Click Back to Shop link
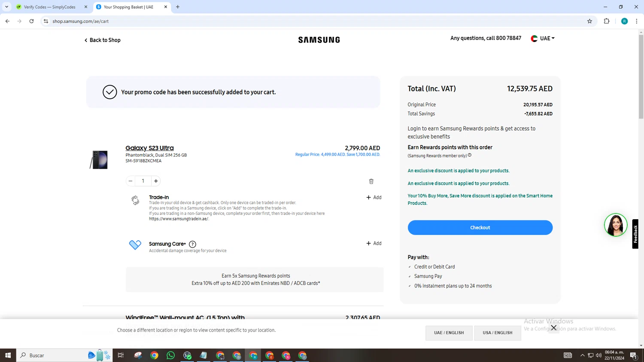Image resolution: width=644 pixels, height=362 pixels. point(102,40)
